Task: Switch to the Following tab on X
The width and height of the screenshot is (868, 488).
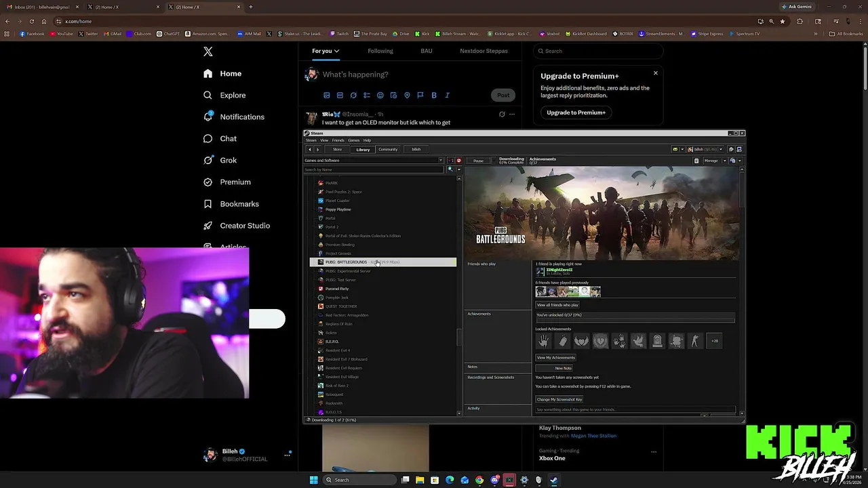Action: (x=380, y=51)
